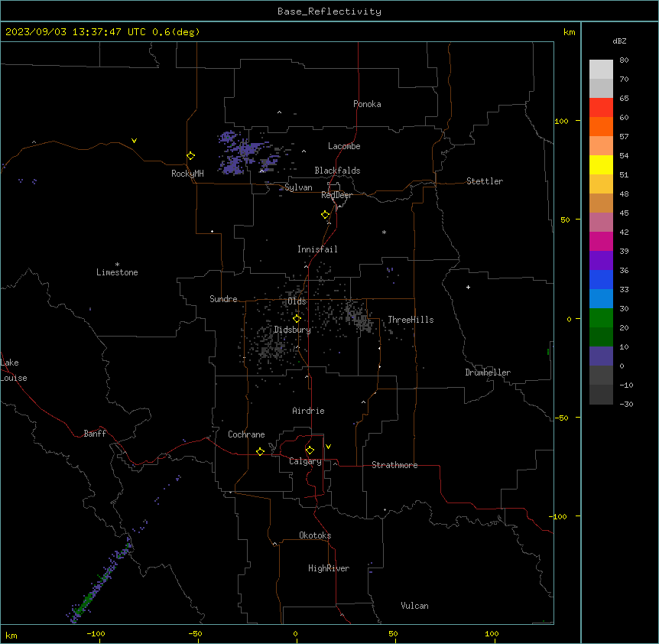The height and width of the screenshot is (644, 659).
Task: Click the Strathmore label
Action: [x=394, y=465]
